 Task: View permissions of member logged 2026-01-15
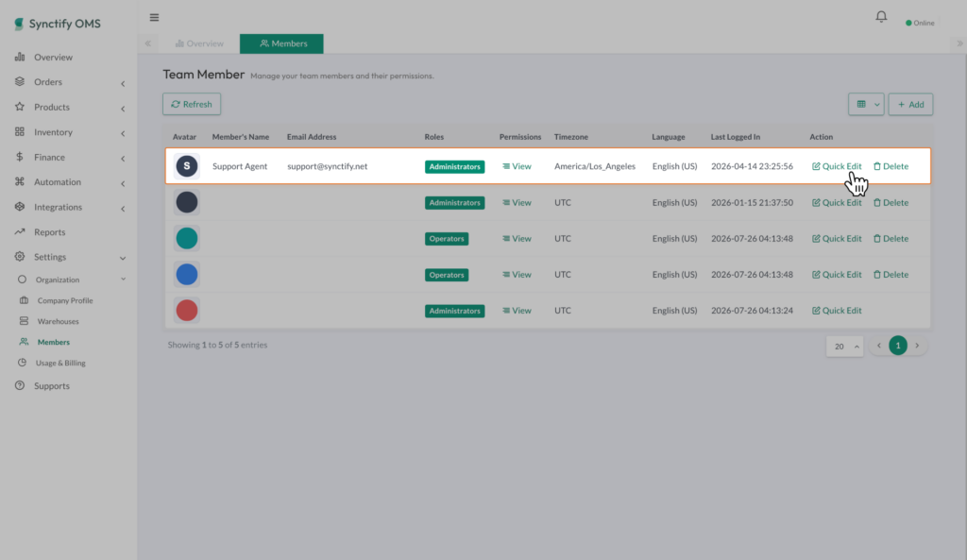pos(517,202)
